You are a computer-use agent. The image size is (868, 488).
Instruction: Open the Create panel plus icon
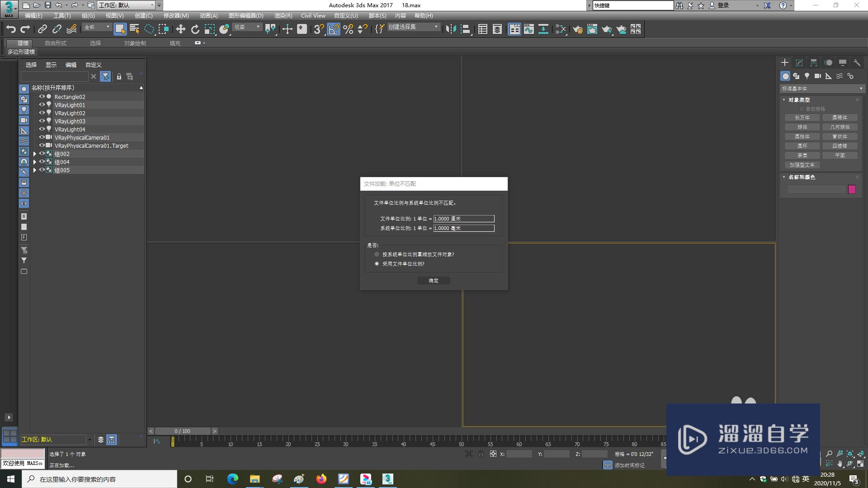[x=785, y=62]
